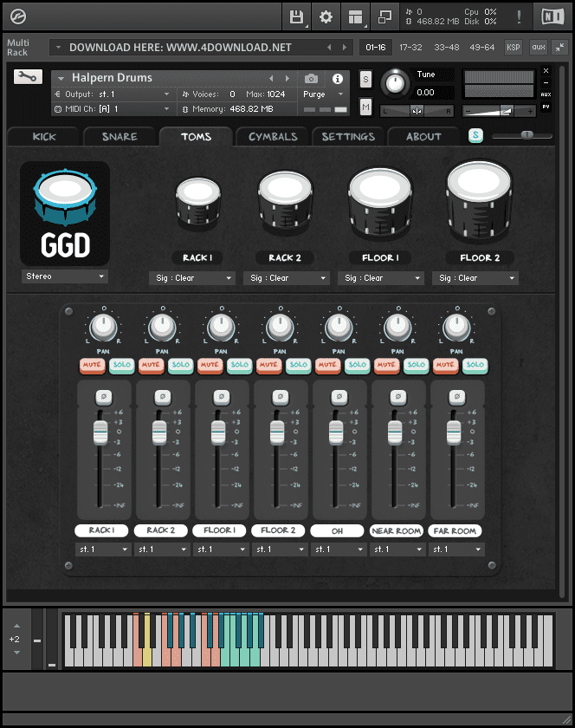Open Rack 2 Sig : Clear dropdown

coord(287,278)
